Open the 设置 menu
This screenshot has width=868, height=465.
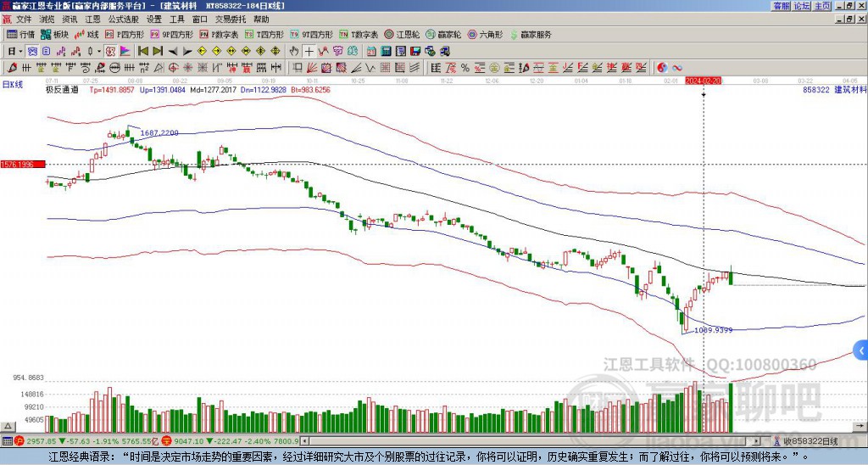[154, 20]
